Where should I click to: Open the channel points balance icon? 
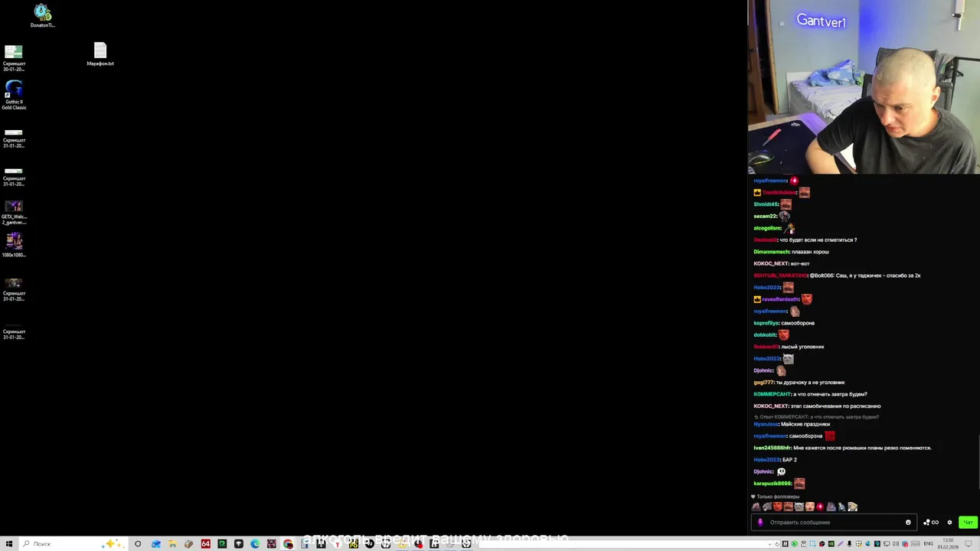(931, 523)
